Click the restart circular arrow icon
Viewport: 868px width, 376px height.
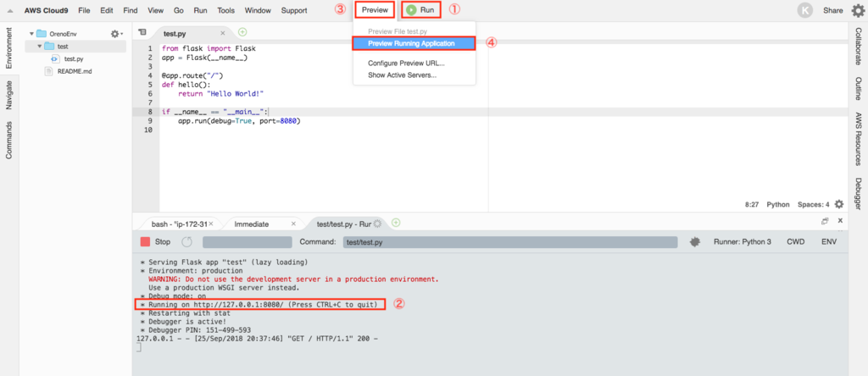point(187,242)
